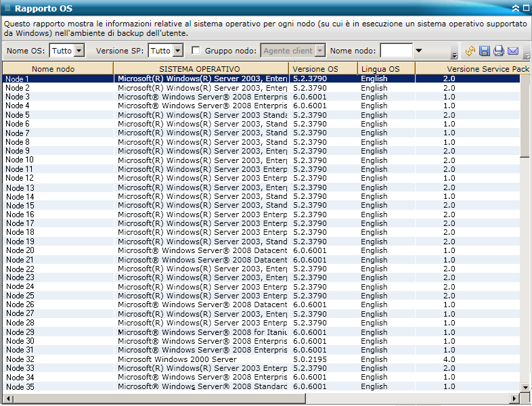532x406 pixels.
Task: Open the filter toolbar overflow options
Action: tap(453, 55)
